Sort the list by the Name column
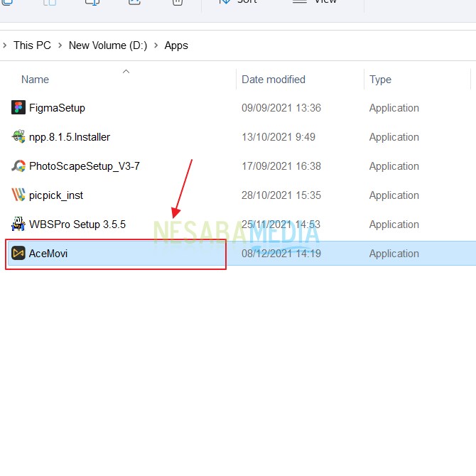 click(x=36, y=80)
